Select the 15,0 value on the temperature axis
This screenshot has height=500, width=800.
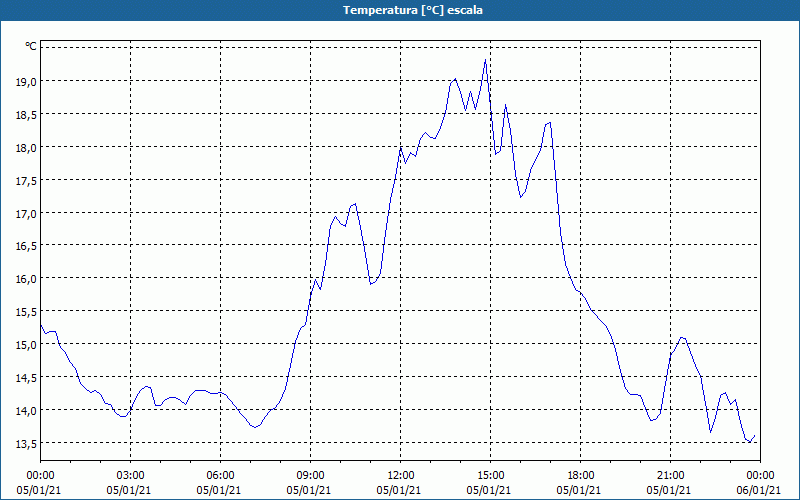coord(26,344)
